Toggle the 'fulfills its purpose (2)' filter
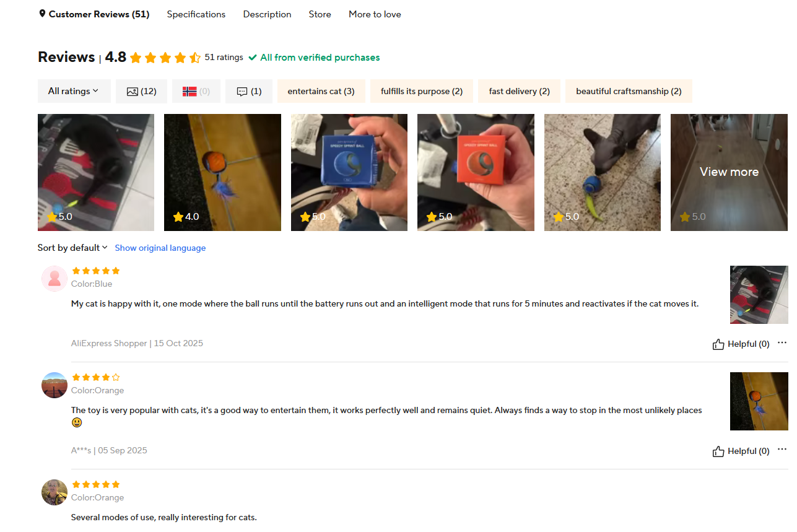 (422, 91)
